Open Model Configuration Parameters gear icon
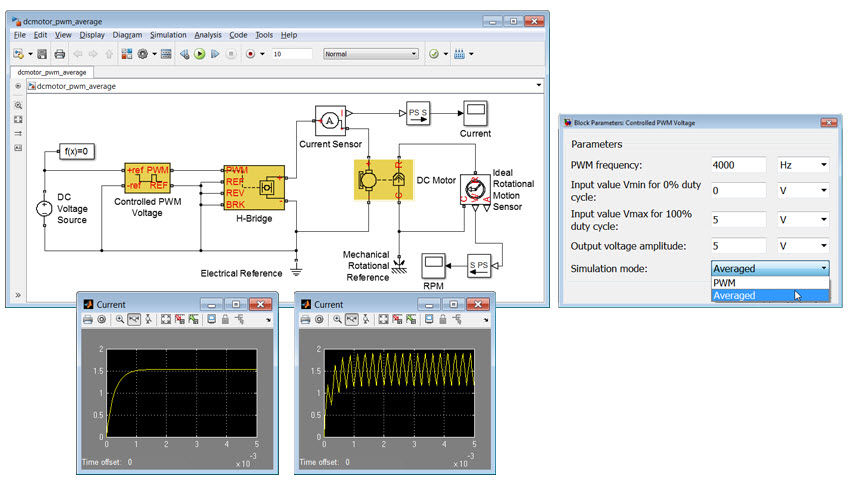This screenshot has height=485, width=850. click(x=143, y=54)
